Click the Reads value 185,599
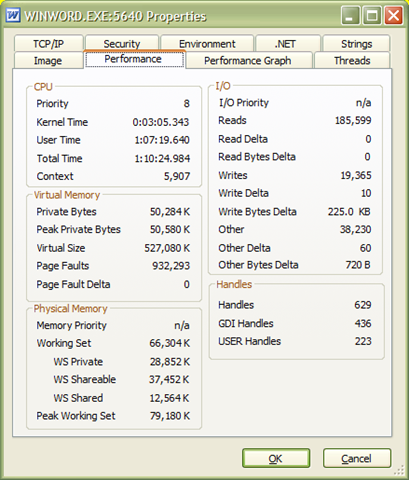The height and width of the screenshot is (480, 409). (353, 120)
